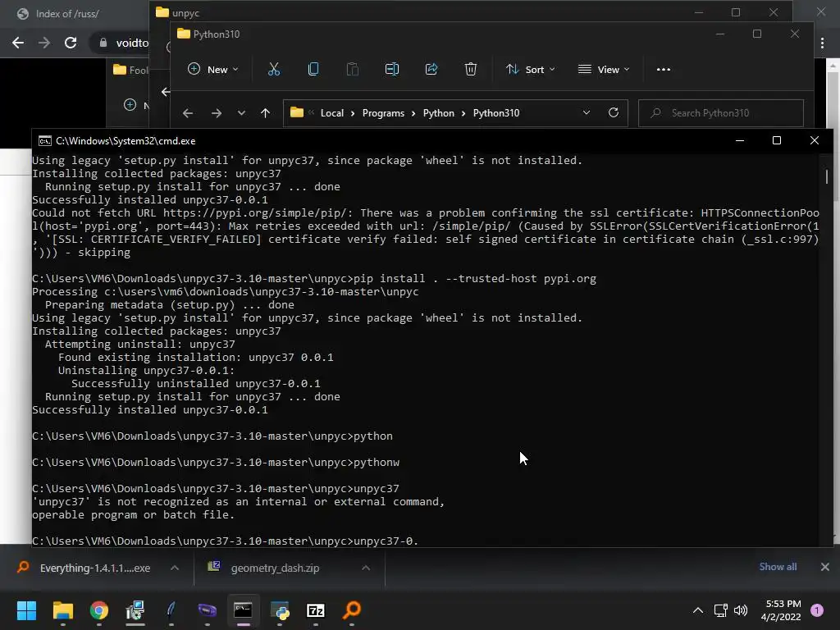Image resolution: width=840 pixels, height=630 pixels.
Task: Open the View dropdown in Explorer toolbar
Action: point(604,69)
